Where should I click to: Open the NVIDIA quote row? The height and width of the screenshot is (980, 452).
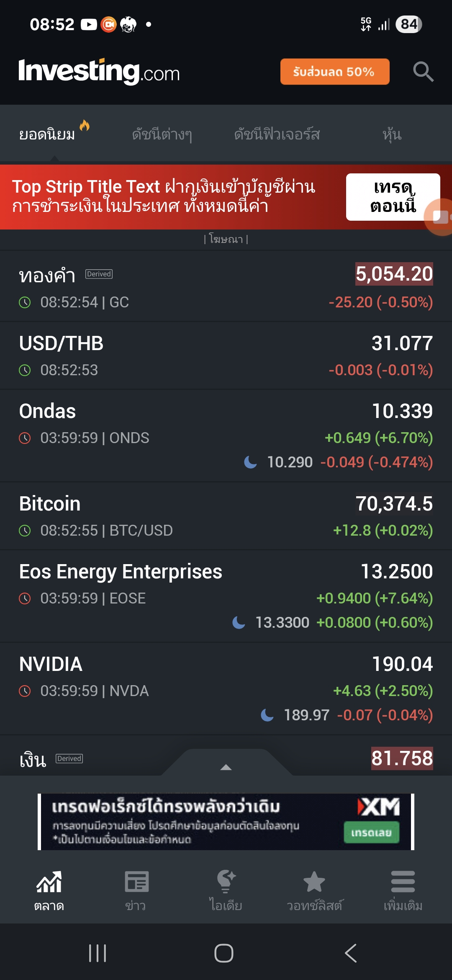pyautogui.click(x=226, y=688)
